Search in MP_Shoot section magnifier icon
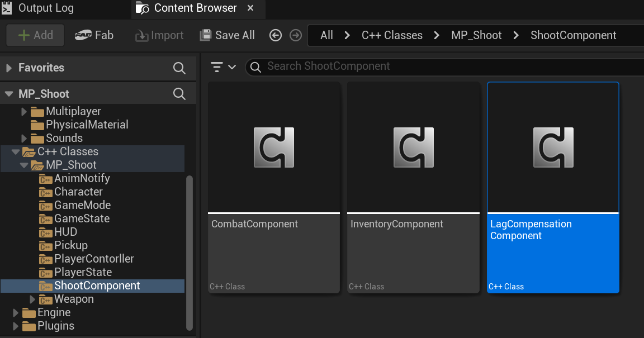Screen dimensions: 644x338 coord(179,94)
